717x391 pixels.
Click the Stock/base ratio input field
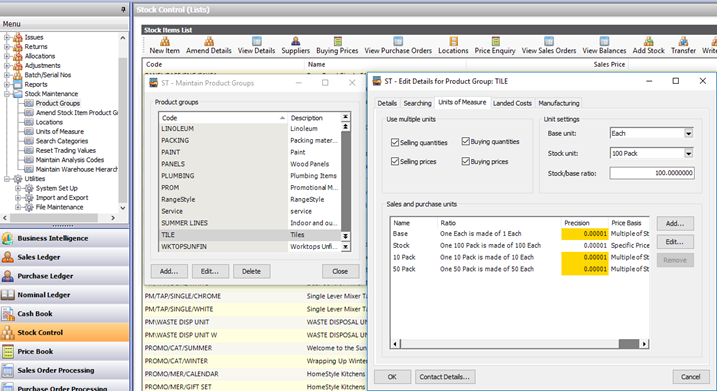pyautogui.click(x=652, y=173)
